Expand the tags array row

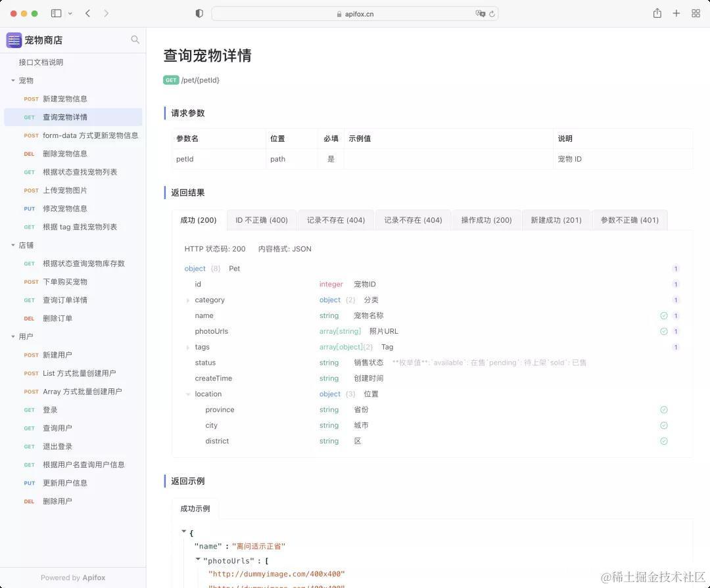click(x=187, y=347)
